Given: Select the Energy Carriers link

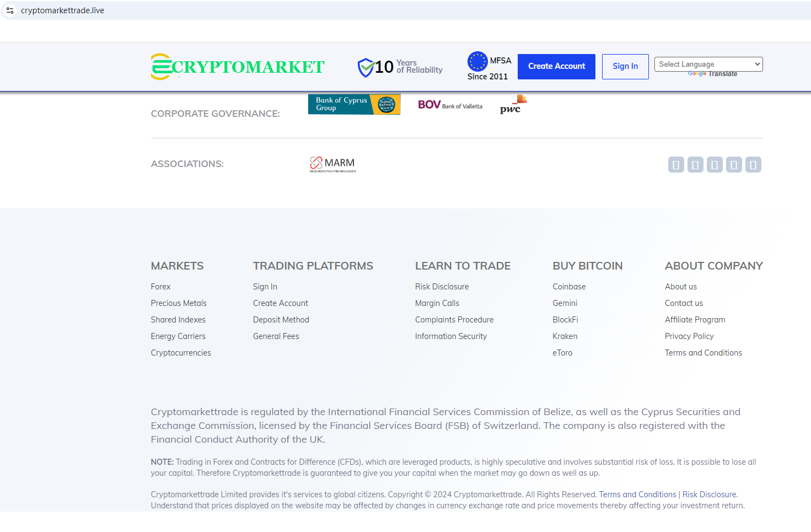Looking at the screenshot, I should pyautogui.click(x=178, y=336).
